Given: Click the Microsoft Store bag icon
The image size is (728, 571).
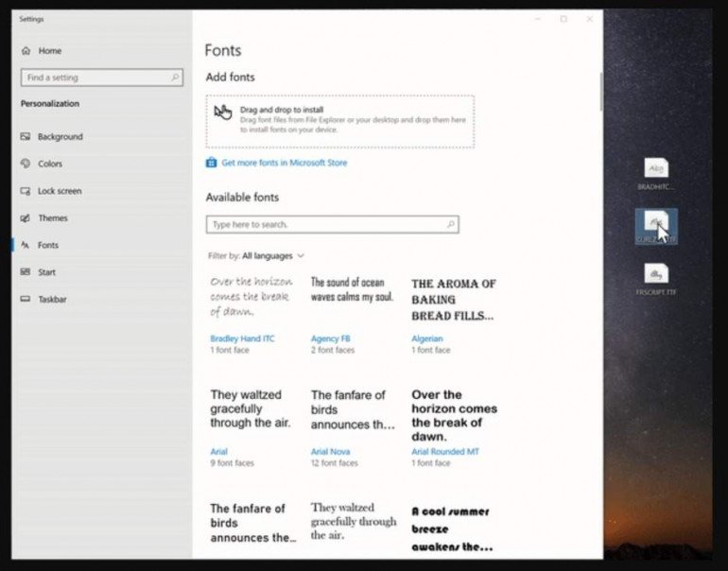Looking at the screenshot, I should click(x=211, y=163).
